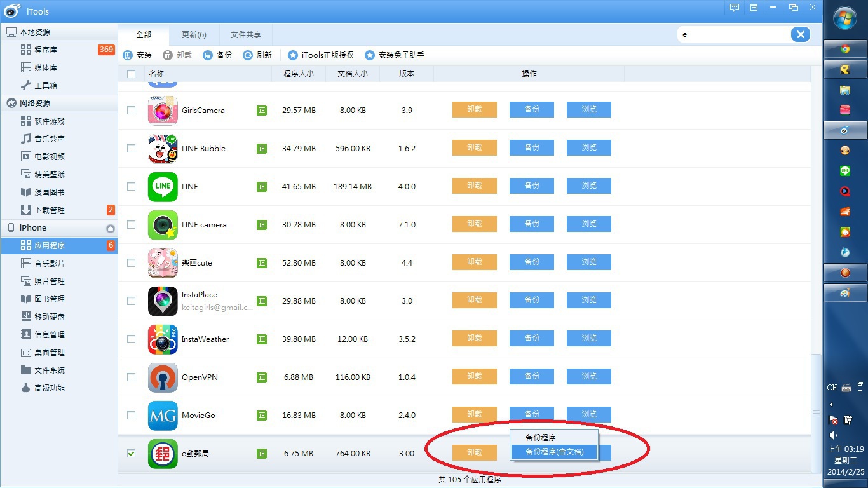Switch to the 文件共享 tab
The height and width of the screenshot is (488, 868).
[x=246, y=34]
